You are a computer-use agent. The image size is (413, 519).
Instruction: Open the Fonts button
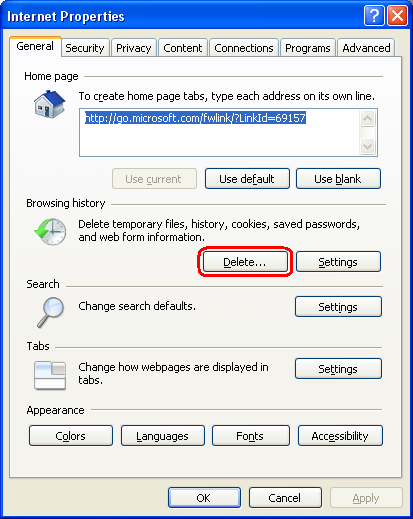250,435
